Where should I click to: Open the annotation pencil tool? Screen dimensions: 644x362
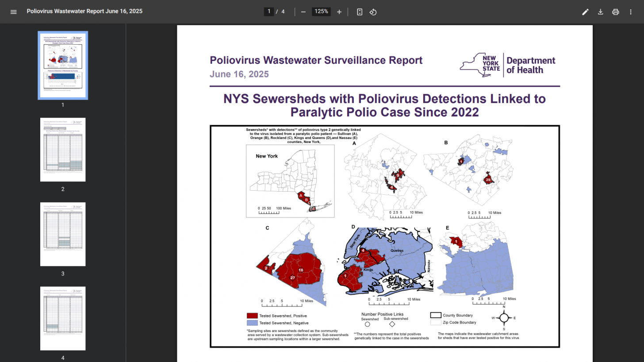(x=585, y=12)
